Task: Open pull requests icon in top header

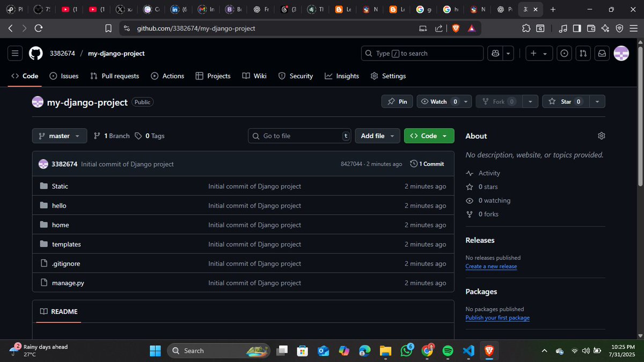Action: tap(583, 53)
